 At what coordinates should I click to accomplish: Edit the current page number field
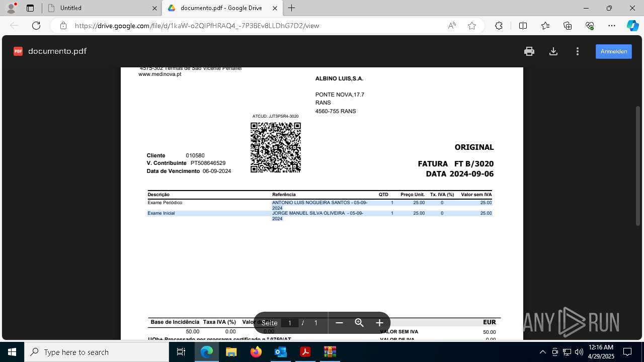(290, 323)
